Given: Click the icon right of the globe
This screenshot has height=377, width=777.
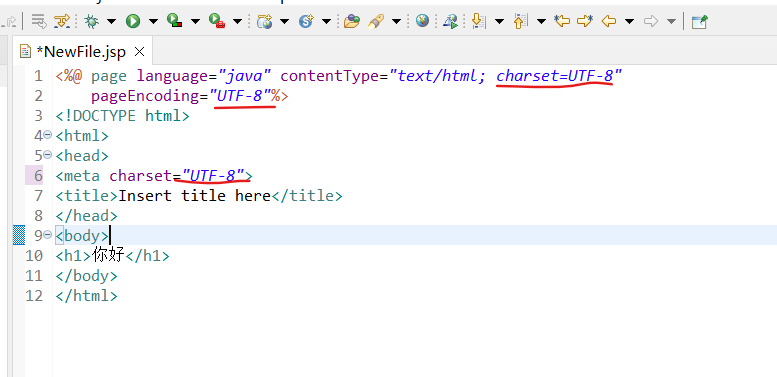Looking at the screenshot, I should coord(450,21).
